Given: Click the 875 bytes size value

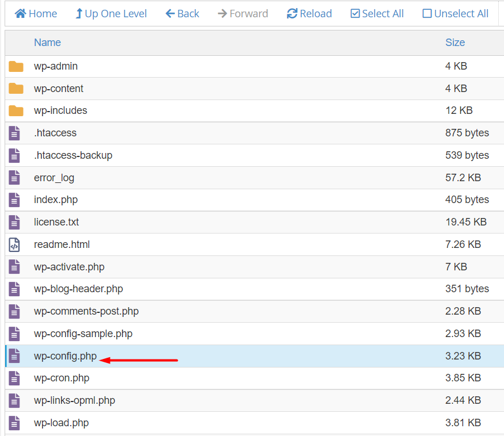Looking at the screenshot, I should click(x=467, y=133).
